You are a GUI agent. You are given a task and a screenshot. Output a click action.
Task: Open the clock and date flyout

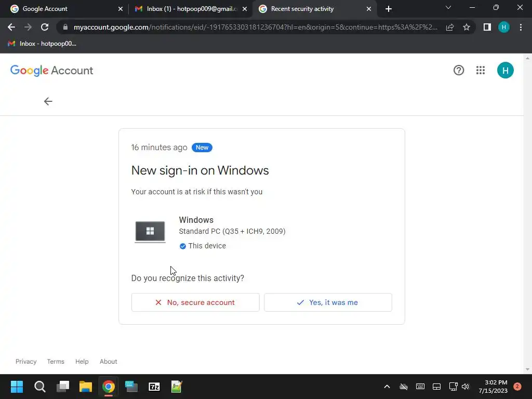(493, 387)
